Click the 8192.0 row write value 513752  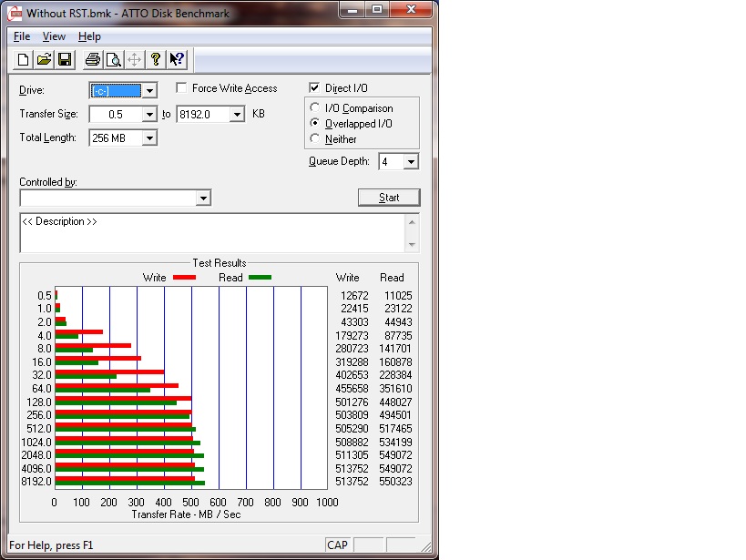click(353, 482)
